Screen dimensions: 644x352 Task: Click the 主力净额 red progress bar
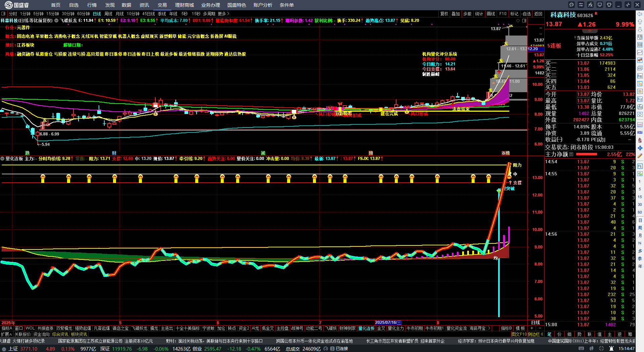587,154
